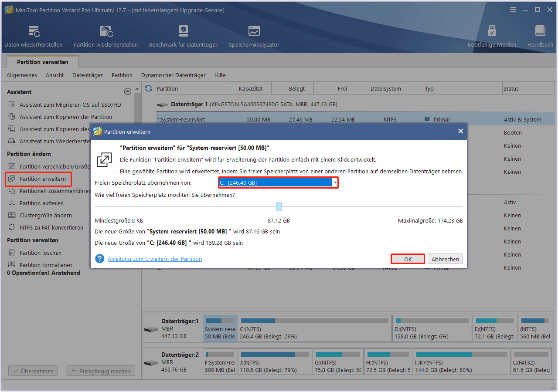The image size is (558, 392).
Task: Open Anleitung zum Erweitern der Partition link
Action: [x=155, y=259]
